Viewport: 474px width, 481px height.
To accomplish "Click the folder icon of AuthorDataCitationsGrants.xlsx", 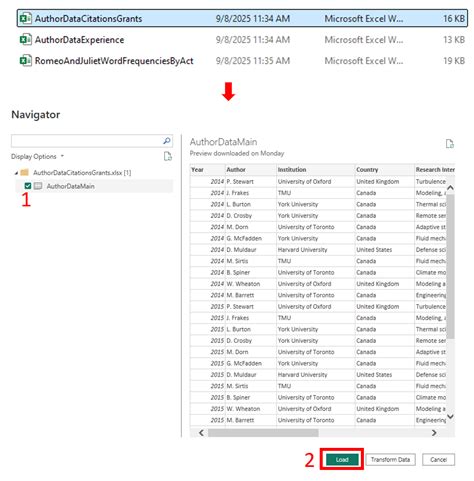I will pos(24,172).
